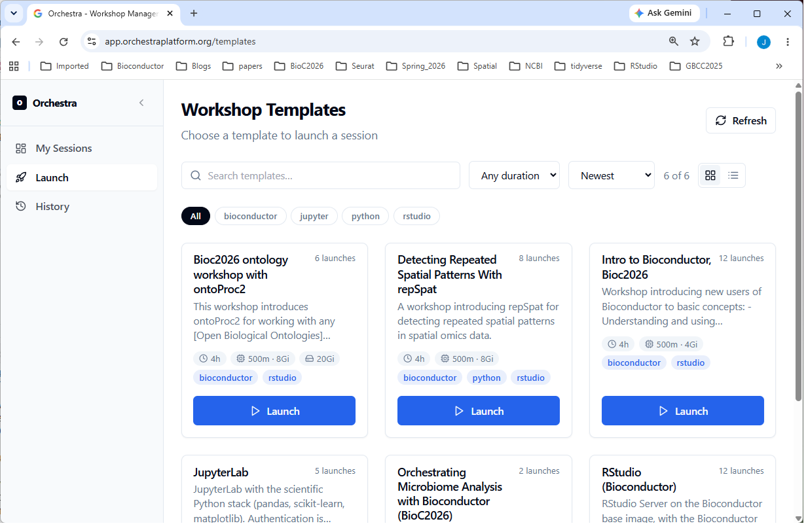Viewport: 806px width, 532px height.
Task: Open the Spring_2026 bookmarks folder
Action: (x=416, y=66)
